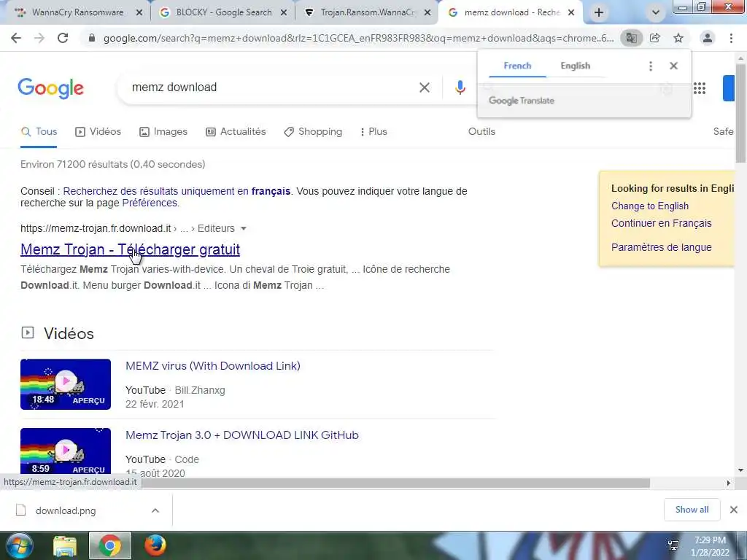The width and height of the screenshot is (747, 560).
Task: Open a new tab with the plus button
Action: tap(599, 12)
